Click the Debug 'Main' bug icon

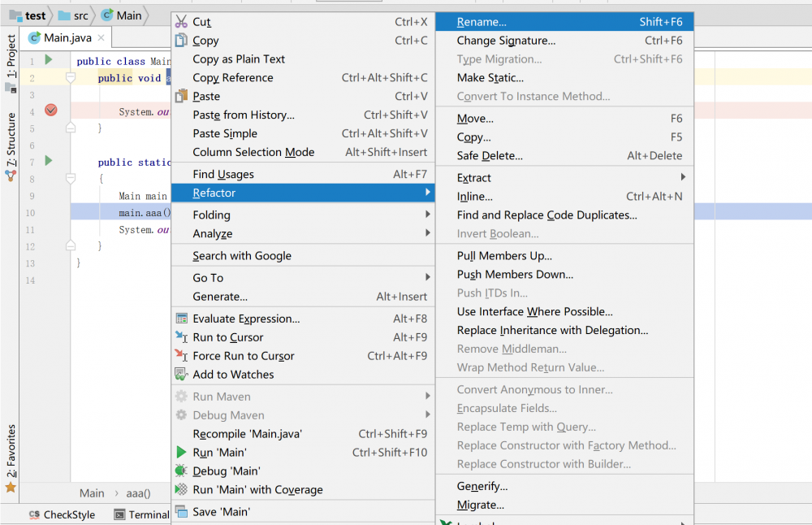[x=180, y=471]
